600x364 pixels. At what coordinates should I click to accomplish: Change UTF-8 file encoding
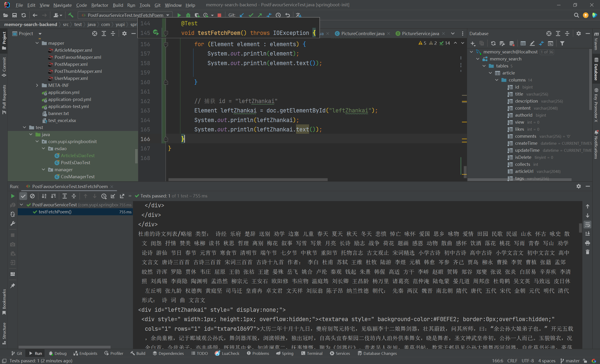[x=527, y=360]
